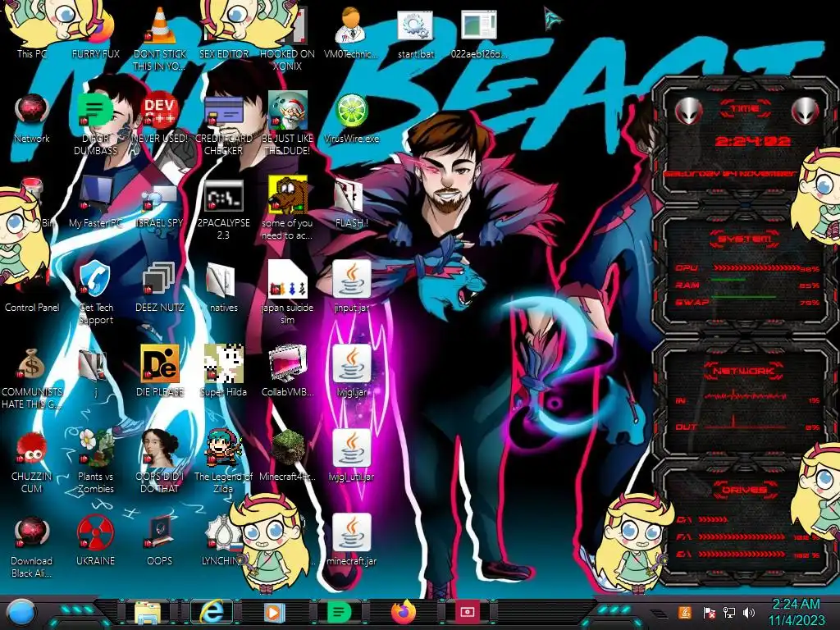This screenshot has height=630, width=840.
Task: Open the Minecraft4Fr grass block icon
Action: click(x=288, y=448)
